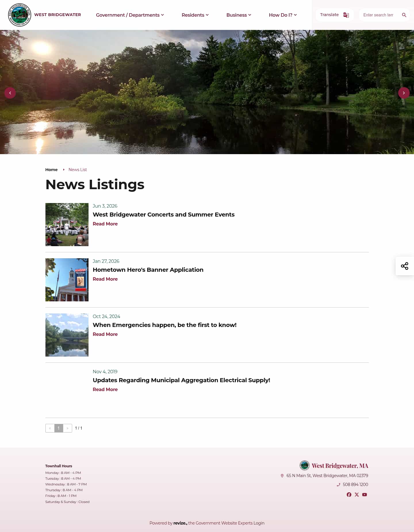Click the Oct 24, 2024 date text
The width and height of the screenshot is (414, 532).
(106, 316)
